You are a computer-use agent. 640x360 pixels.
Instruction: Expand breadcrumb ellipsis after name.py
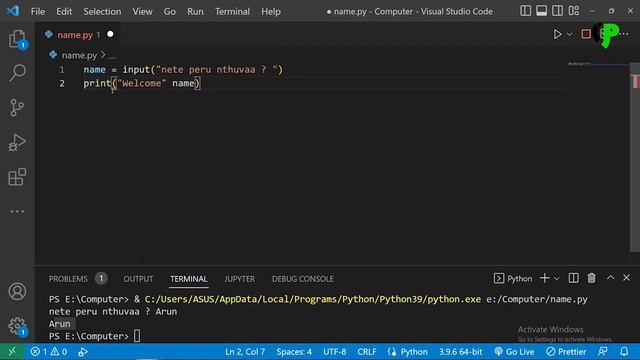tap(112, 56)
